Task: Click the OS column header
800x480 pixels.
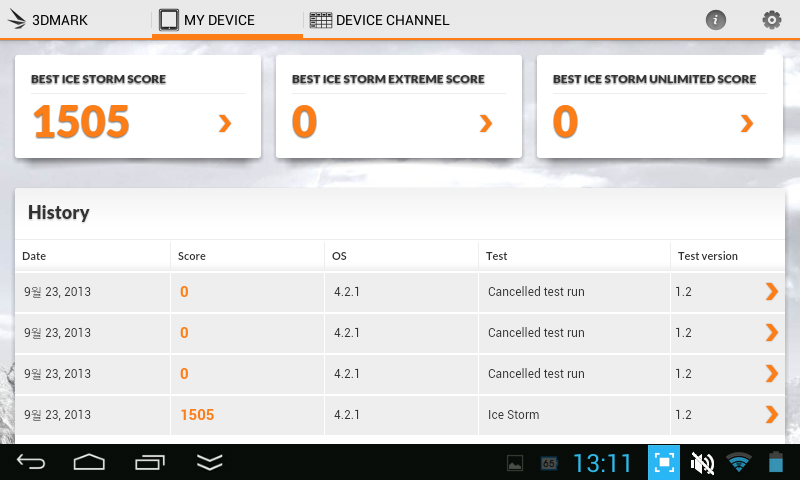Action: (339, 256)
